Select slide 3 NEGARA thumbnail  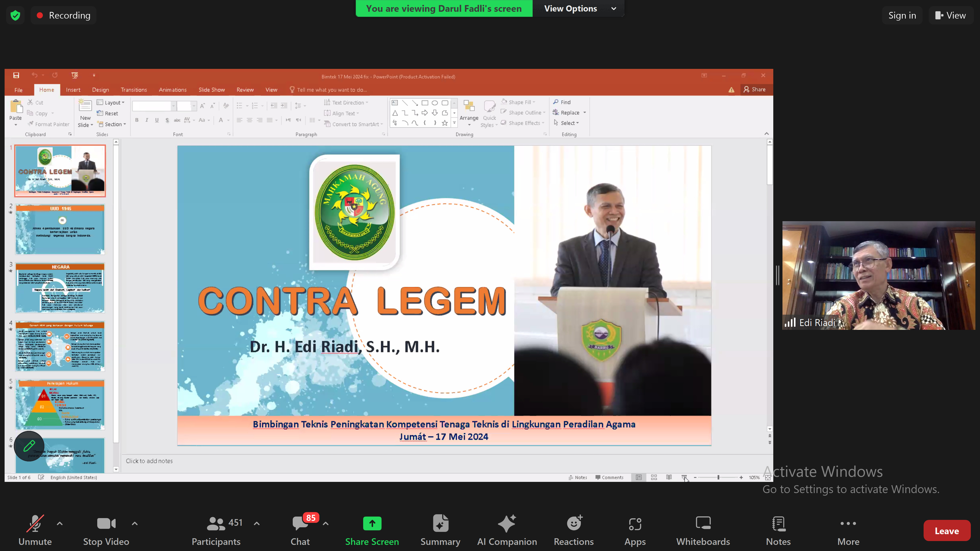pos(60,287)
